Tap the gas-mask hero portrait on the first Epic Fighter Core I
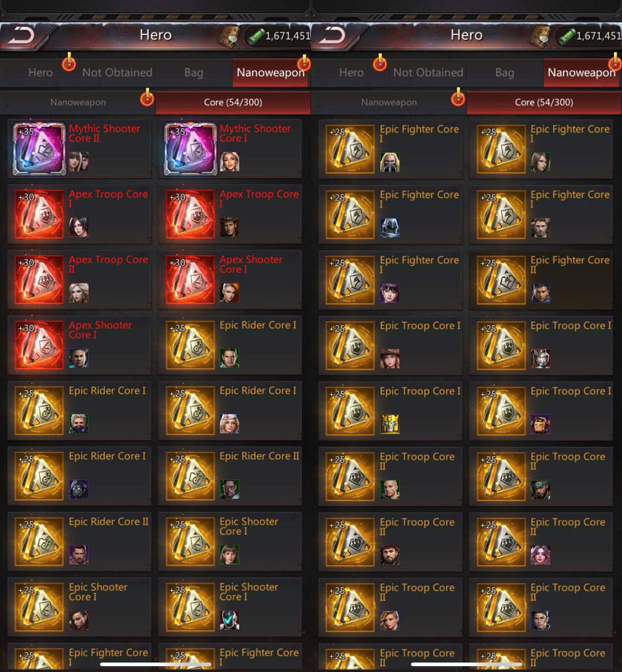Screen dimensions: 622x672 click(x=390, y=162)
